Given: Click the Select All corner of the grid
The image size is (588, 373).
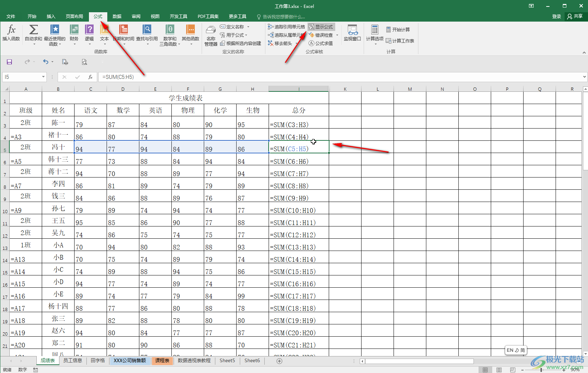Looking at the screenshot, I should coord(5,89).
